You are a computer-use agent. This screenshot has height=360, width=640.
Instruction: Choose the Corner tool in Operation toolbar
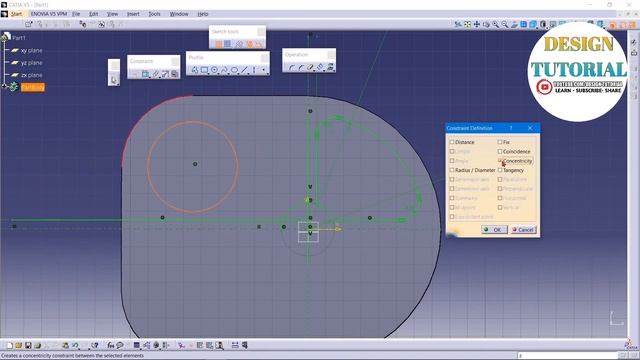click(x=291, y=67)
